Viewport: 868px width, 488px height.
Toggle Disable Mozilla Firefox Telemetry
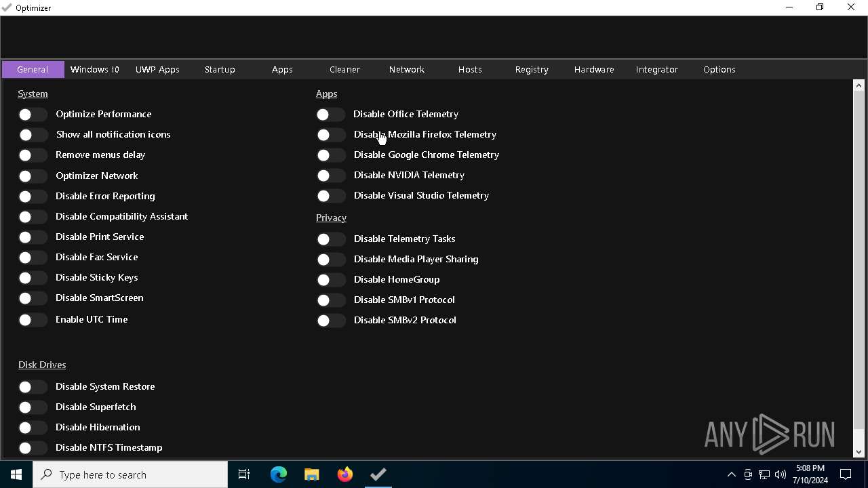pos(331,135)
